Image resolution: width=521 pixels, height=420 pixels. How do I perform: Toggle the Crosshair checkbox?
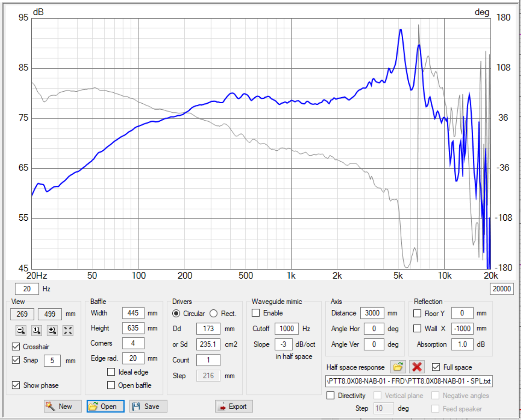click(x=16, y=346)
